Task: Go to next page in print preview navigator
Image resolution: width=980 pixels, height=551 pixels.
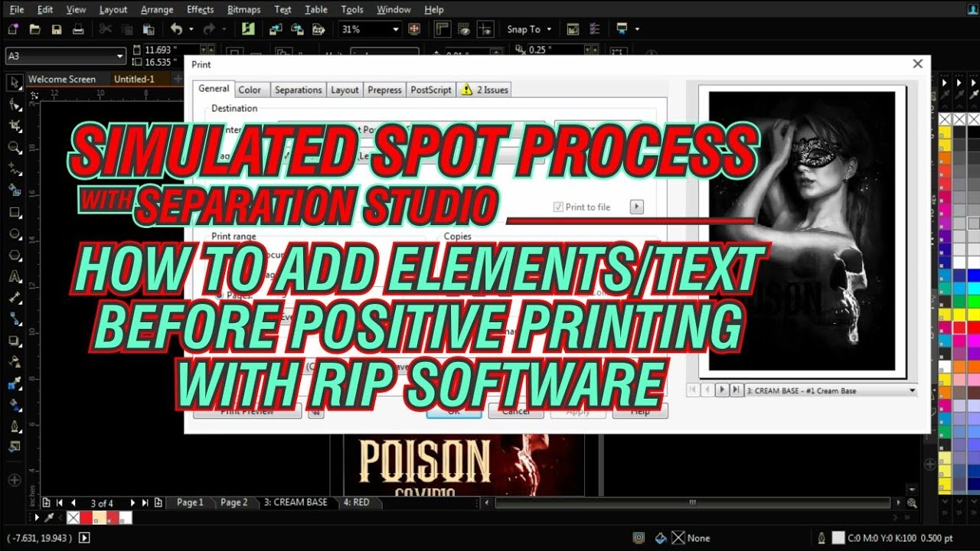Action: click(721, 390)
